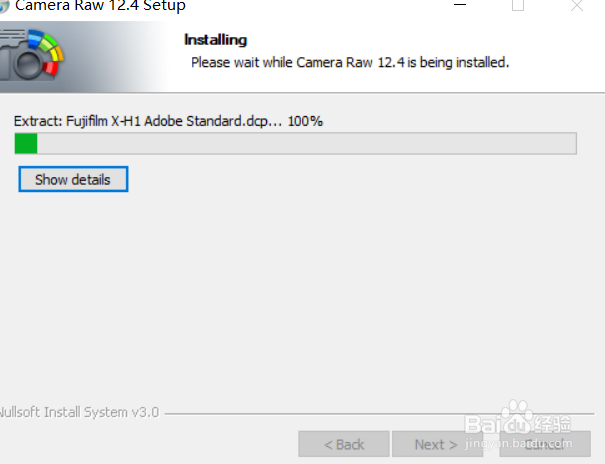Click the colored gauge arc on logo
Image resolution: width=605 pixels, height=464 pixels.
(x=48, y=50)
